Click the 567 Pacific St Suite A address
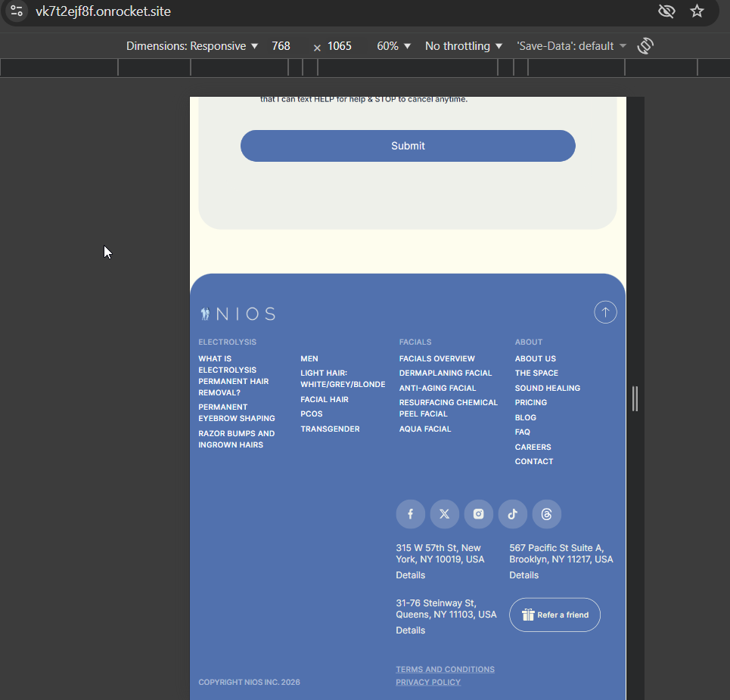 click(x=561, y=553)
